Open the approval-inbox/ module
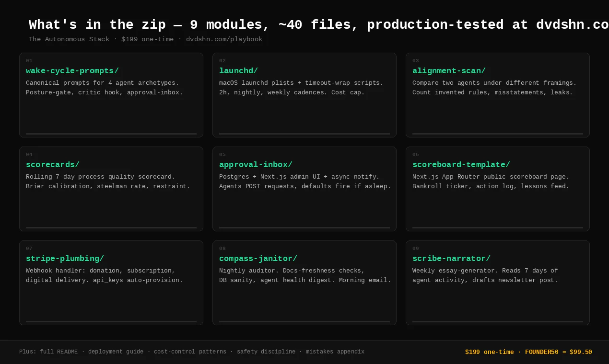This screenshot has height=364, width=609. [x=256, y=165]
